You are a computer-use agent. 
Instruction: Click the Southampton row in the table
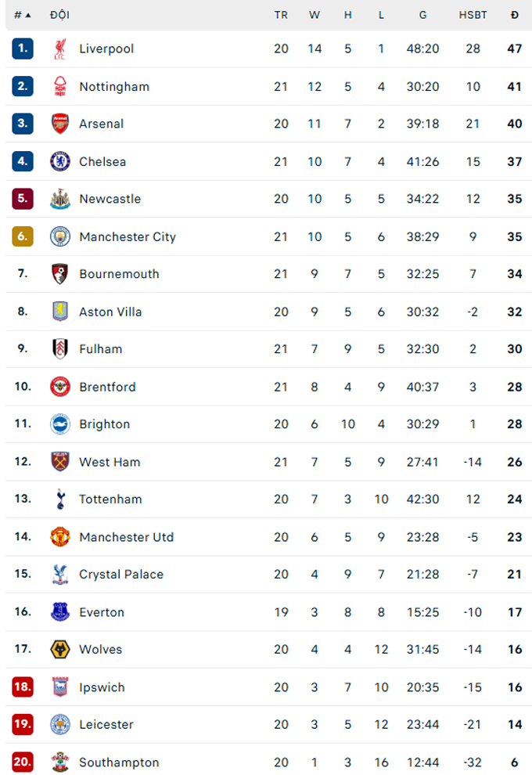pos(268,761)
